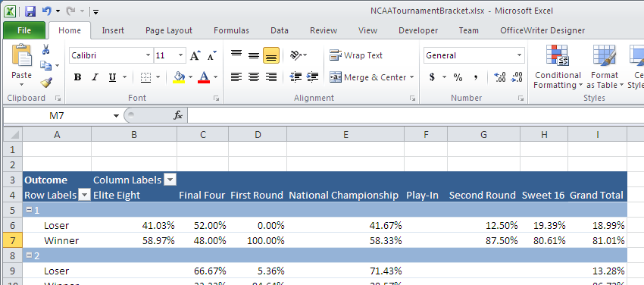This screenshot has width=644, height=285.
Task: Click the cell showing 41.03%
Action: (x=134, y=225)
